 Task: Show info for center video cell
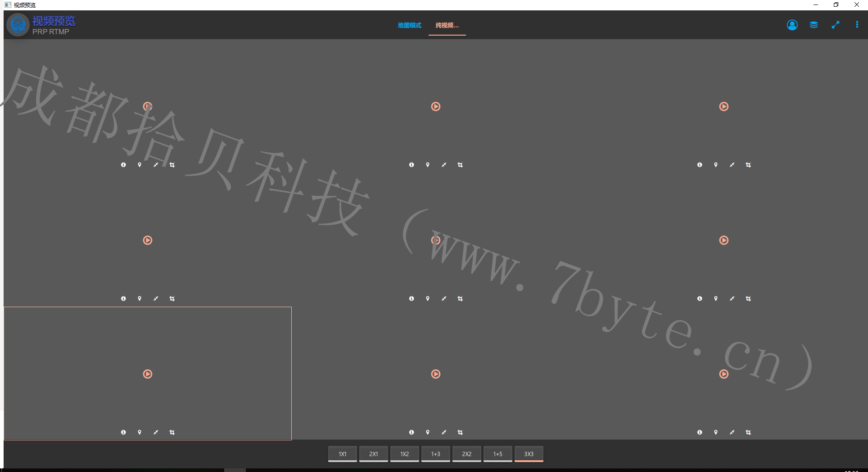[411, 299]
